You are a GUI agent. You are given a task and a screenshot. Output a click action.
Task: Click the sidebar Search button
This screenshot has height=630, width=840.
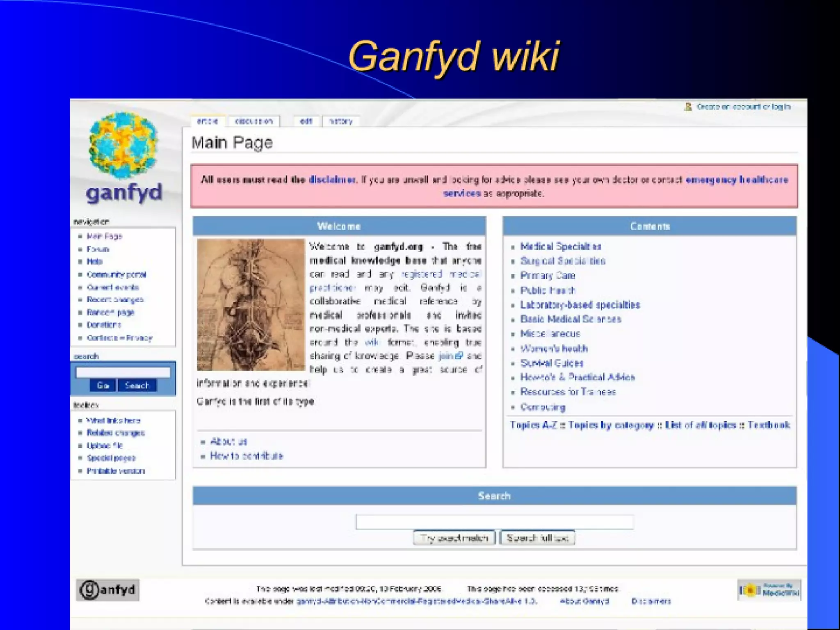137,385
